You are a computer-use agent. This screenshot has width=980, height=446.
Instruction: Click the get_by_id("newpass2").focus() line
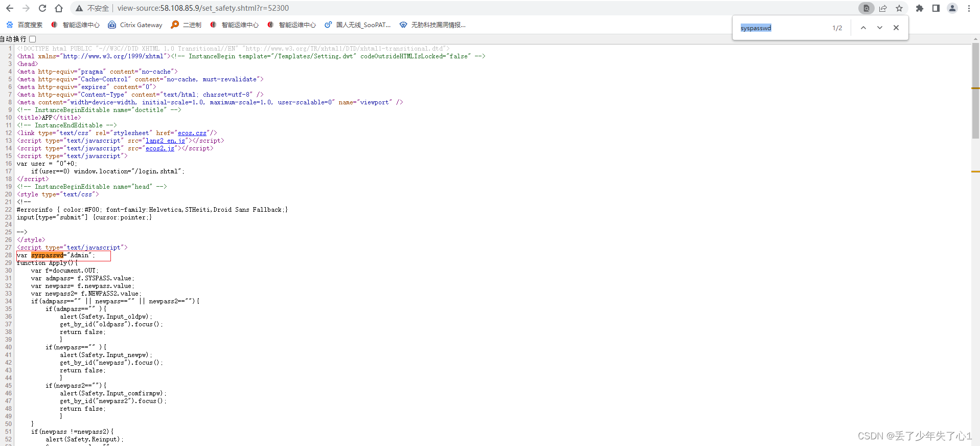pos(113,401)
